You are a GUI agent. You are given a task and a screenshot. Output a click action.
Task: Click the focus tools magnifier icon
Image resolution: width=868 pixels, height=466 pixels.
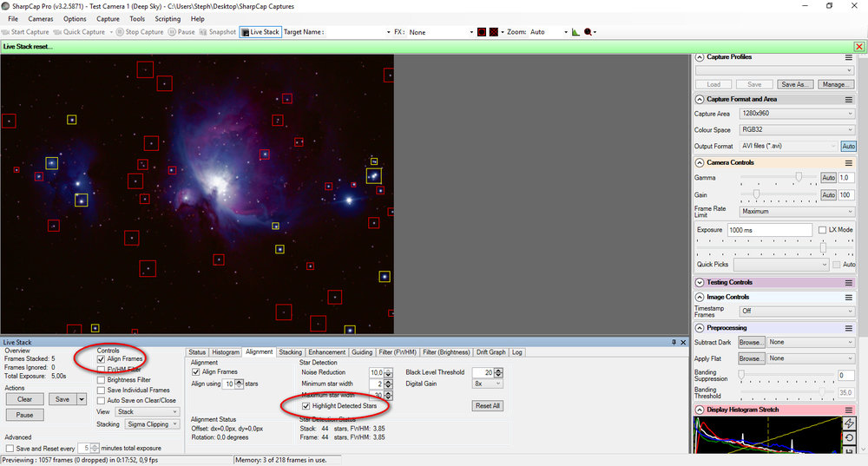[x=588, y=32]
